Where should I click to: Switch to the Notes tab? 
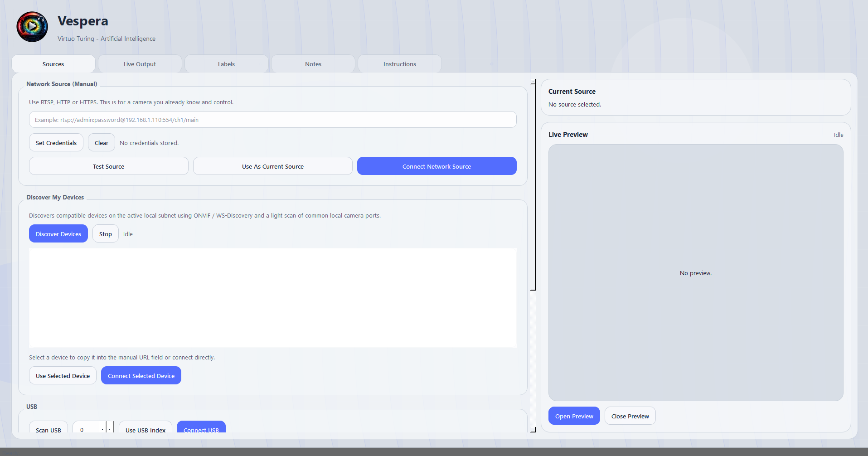tap(313, 63)
